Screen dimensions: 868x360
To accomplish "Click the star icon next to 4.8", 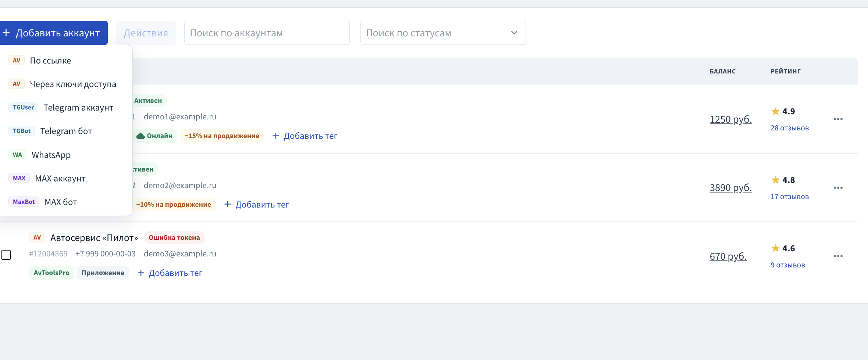I will coord(775,180).
